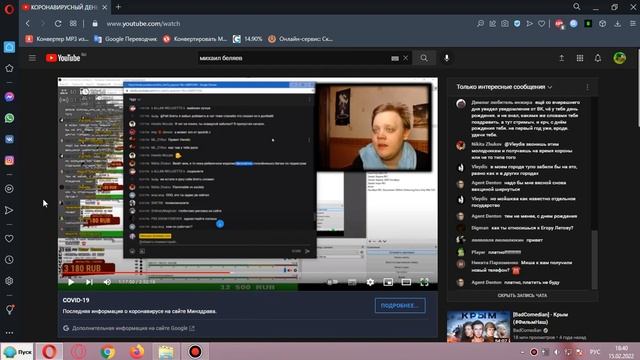Open 'Онлайн-сервис' bookmark
This screenshot has height=360, width=640.
pos(300,39)
